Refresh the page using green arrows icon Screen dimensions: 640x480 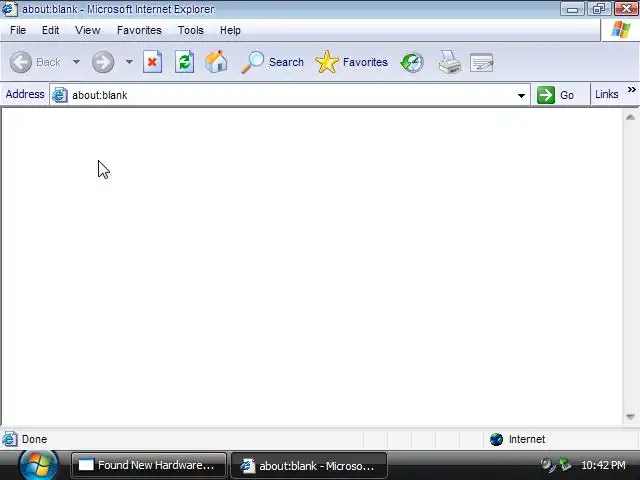point(184,62)
